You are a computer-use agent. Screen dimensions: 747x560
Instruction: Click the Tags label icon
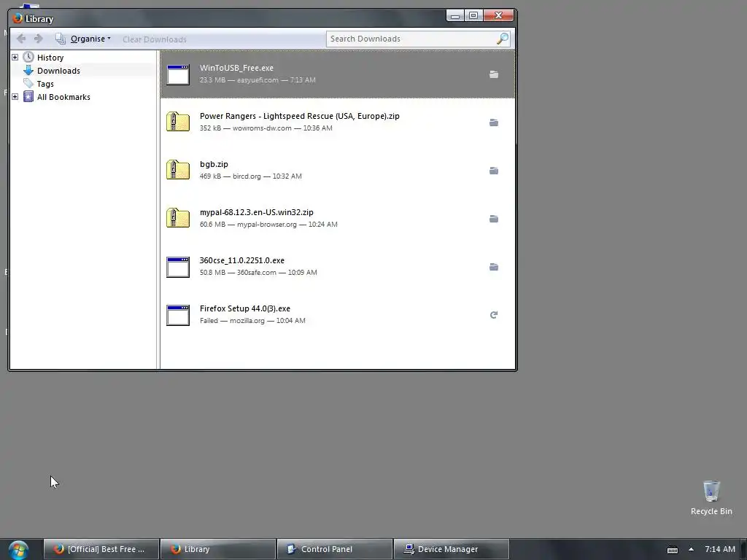pos(28,83)
